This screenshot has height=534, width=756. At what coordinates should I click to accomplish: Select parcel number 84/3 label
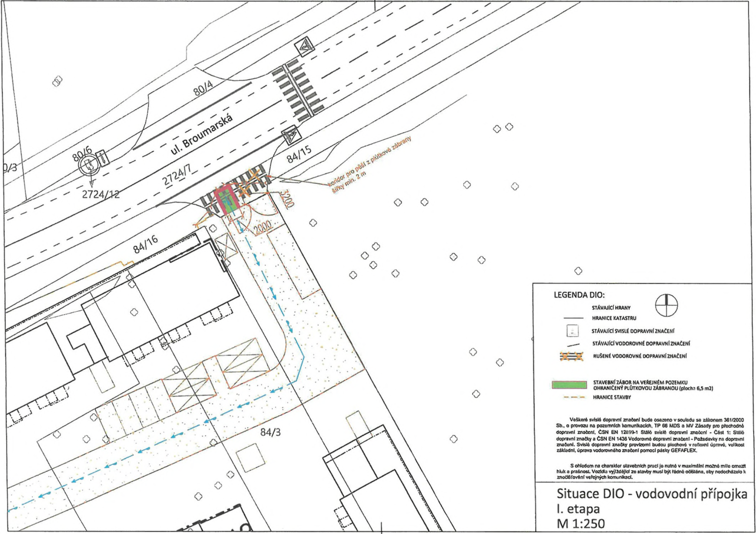(x=270, y=433)
